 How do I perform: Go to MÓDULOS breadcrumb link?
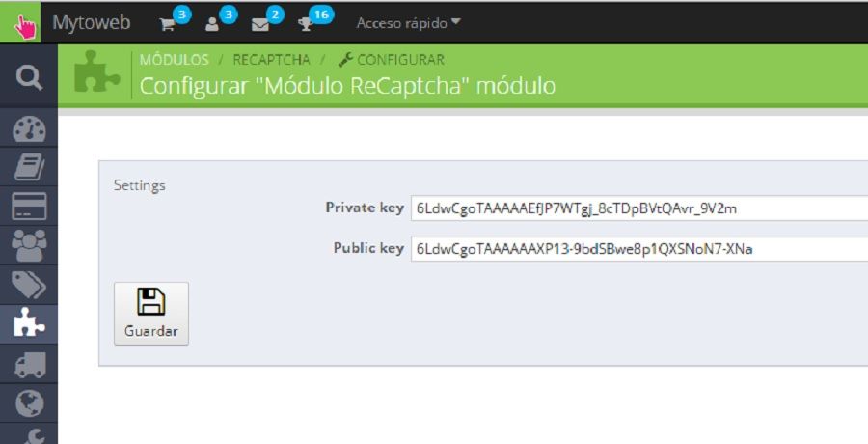[x=174, y=60]
